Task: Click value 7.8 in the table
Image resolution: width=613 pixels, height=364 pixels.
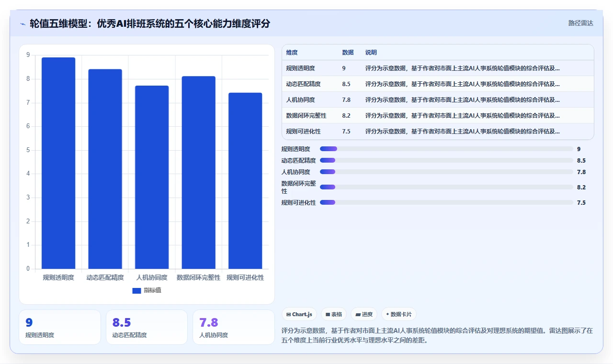Action: [346, 99]
